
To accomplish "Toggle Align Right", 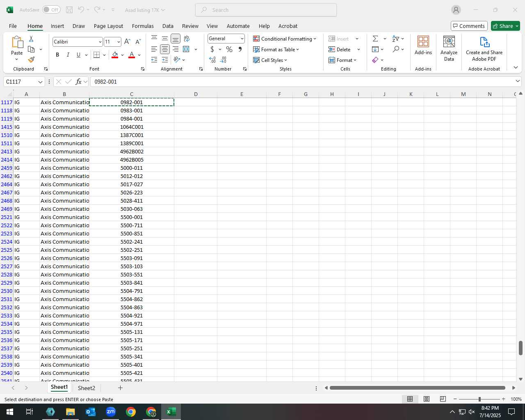I will click(x=176, y=49).
